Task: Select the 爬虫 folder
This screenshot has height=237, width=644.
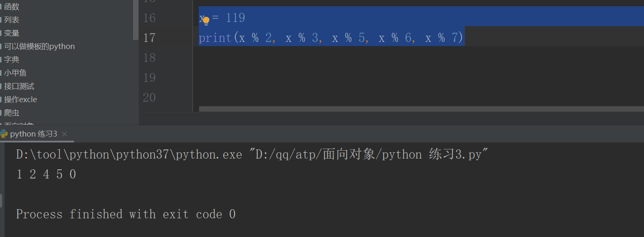Action: (x=12, y=112)
